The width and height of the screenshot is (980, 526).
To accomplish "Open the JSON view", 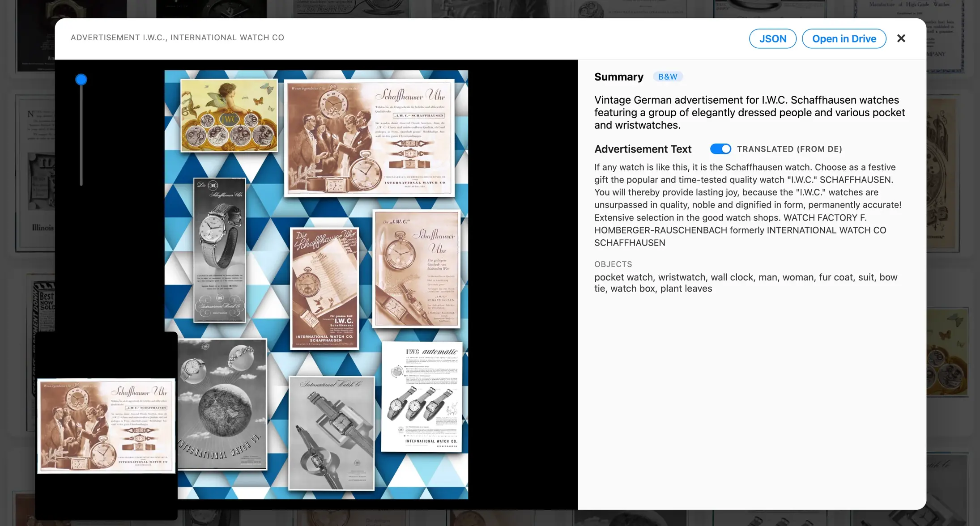I will (x=772, y=38).
